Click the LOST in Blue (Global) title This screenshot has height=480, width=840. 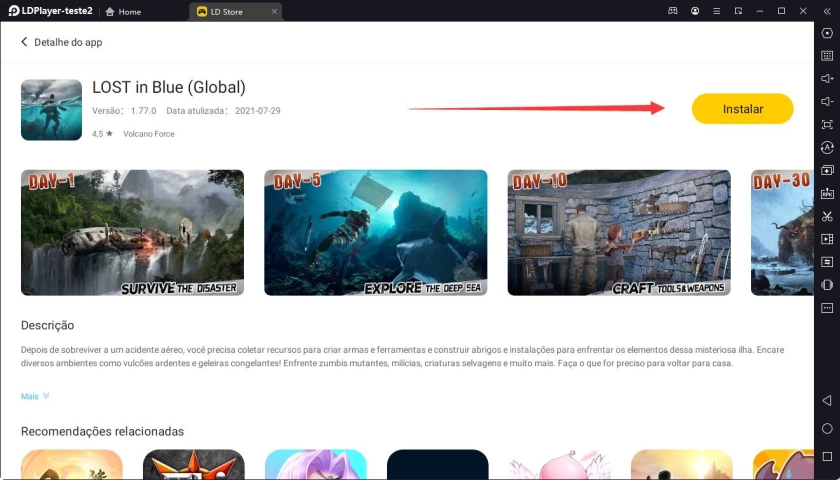(x=169, y=87)
